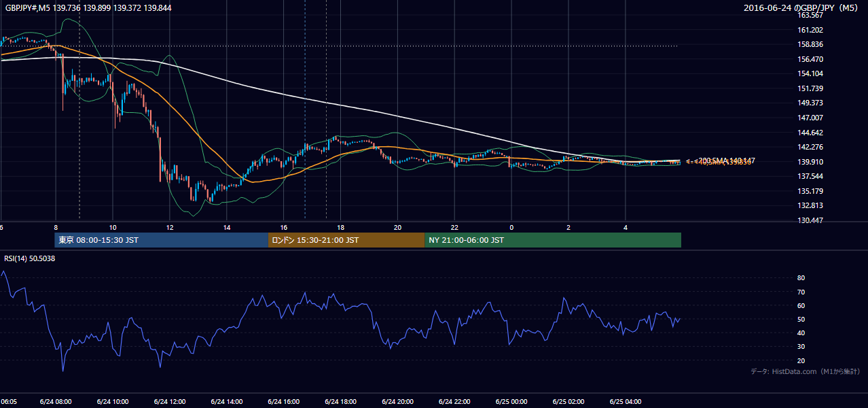Image resolution: width=868 pixels, height=408 pixels.
Task: Click the 6/24 14:00 bottom timestamp
Action: coord(227,401)
